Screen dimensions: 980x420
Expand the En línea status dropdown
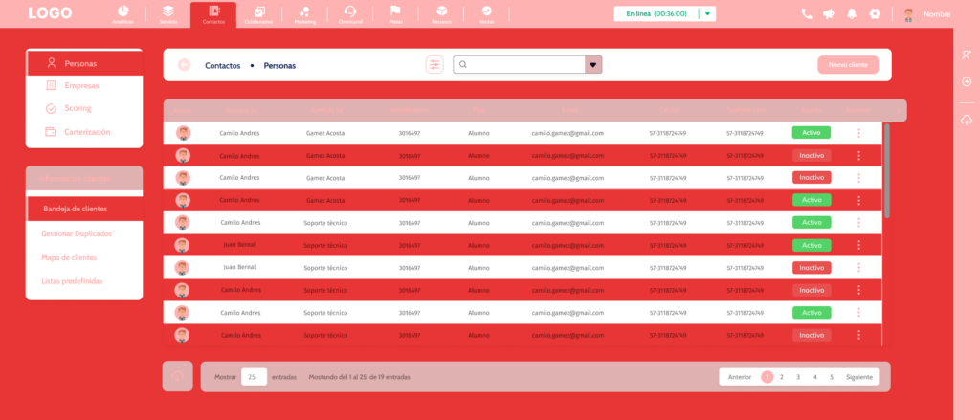707,14
